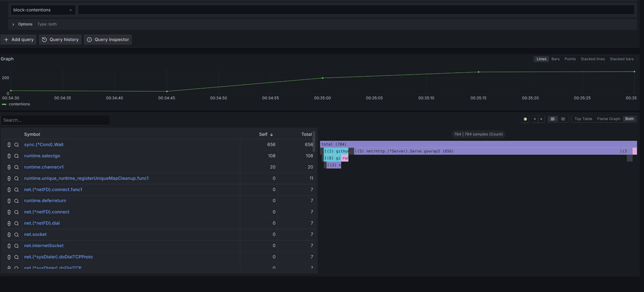Open Query inspector
Viewport: 644px width, 292px height.
[x=108, y=40]
